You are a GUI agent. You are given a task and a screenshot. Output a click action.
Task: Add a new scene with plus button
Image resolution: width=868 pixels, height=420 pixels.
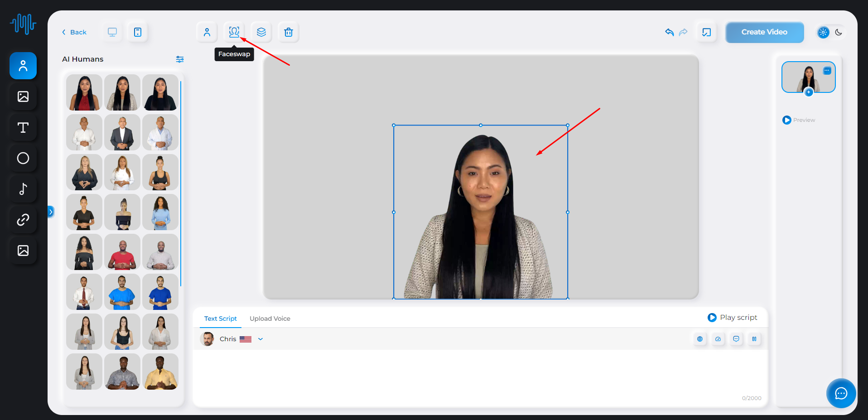(x=809, y=92)
